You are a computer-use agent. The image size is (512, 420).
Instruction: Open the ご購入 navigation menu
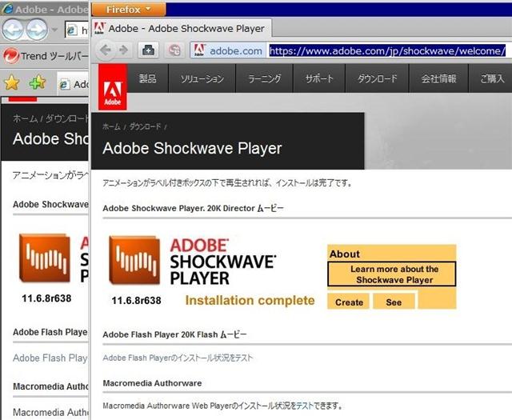(x=491, y=78)
